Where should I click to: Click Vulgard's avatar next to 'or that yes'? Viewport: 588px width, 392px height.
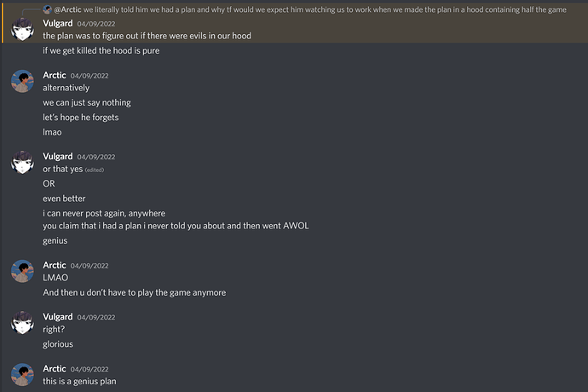[x=22, y=162]
